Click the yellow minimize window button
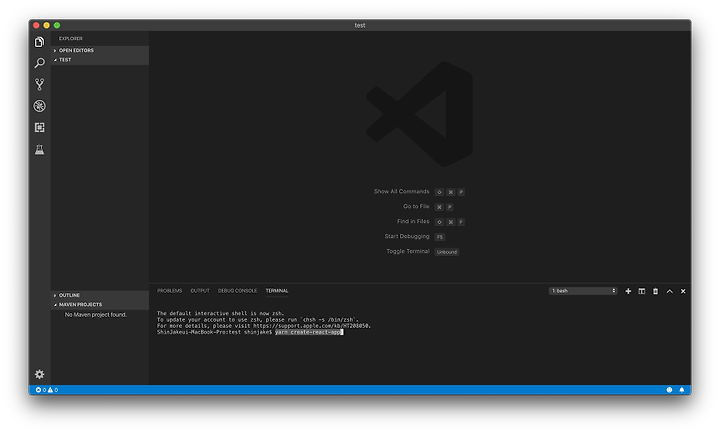The width and height of the screenshot is (720, 433). (46, 25)
